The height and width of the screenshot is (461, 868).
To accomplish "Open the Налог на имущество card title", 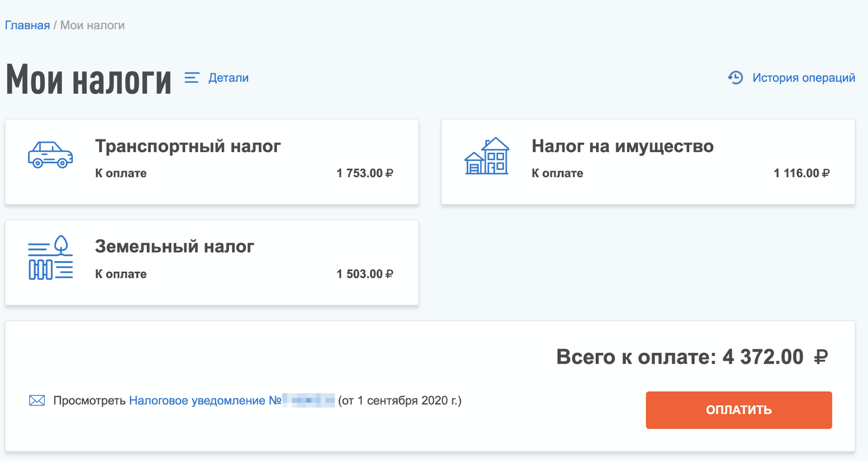I will 623,146.
